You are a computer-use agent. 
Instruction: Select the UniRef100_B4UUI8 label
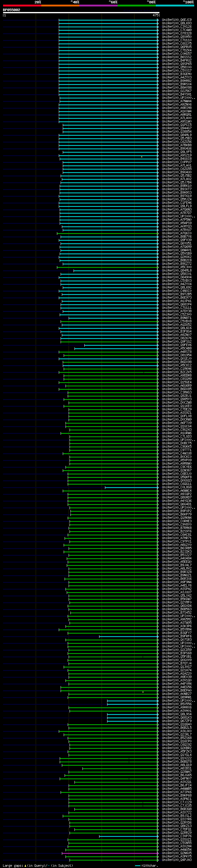[177, 159]
